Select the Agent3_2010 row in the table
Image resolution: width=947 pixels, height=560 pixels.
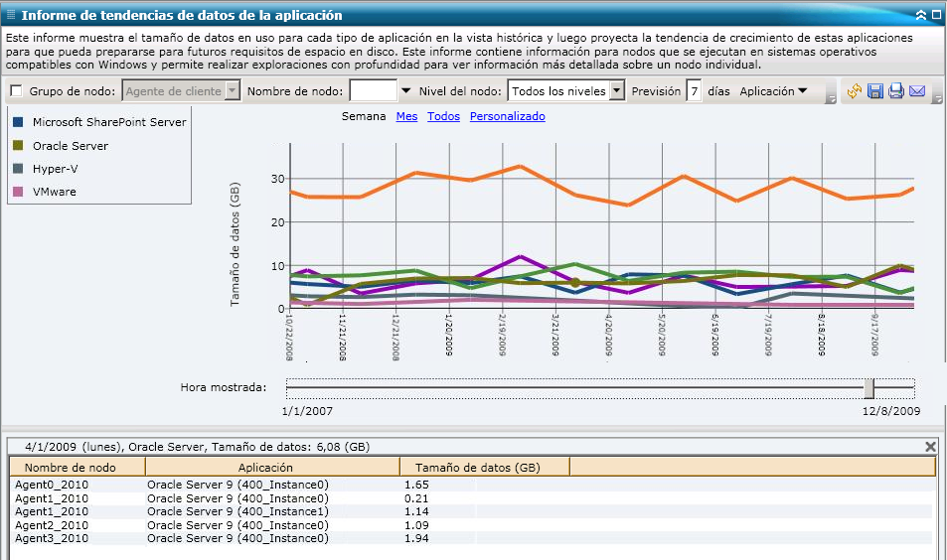click(x=52, y=538)
